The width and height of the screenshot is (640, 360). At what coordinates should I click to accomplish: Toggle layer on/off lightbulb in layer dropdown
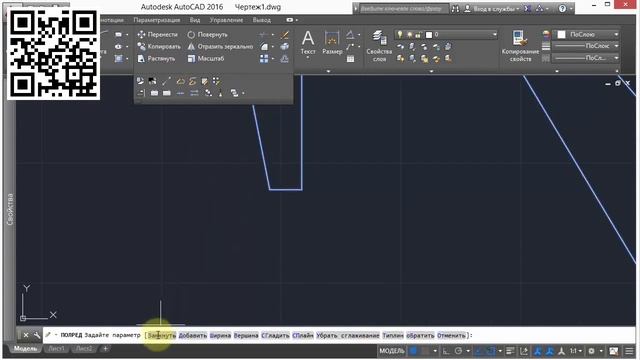400,35
